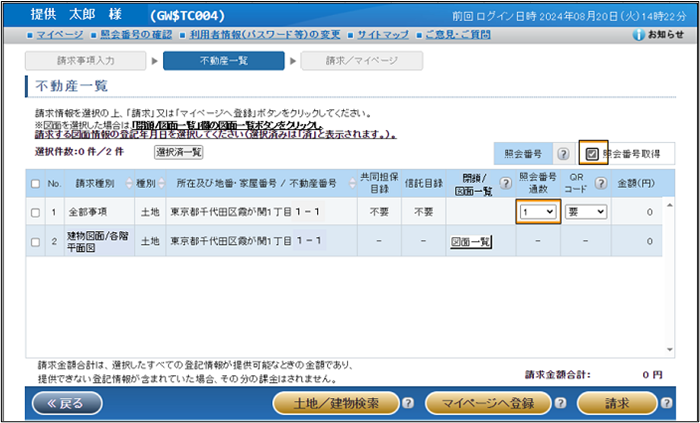Select the 不動産一覧 step
700x423 pixels.
(x=224, y=61)
